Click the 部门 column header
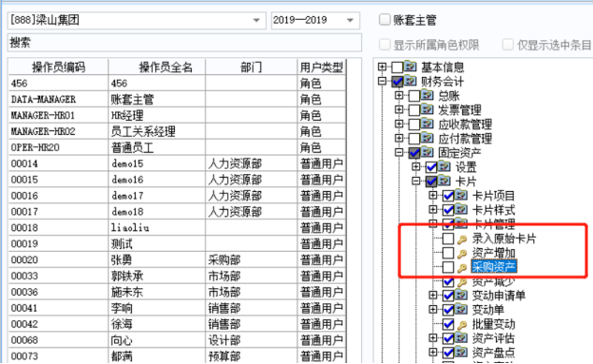Viewport: 593px width, 364px height. [x=251, y=67]
